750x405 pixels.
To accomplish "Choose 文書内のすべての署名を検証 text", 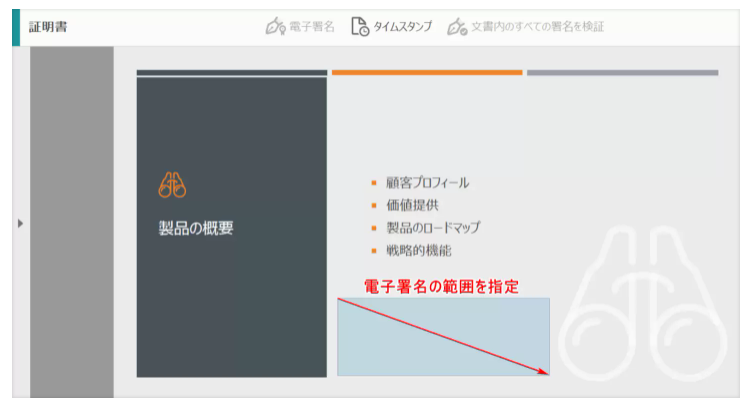I will point(539,27).
